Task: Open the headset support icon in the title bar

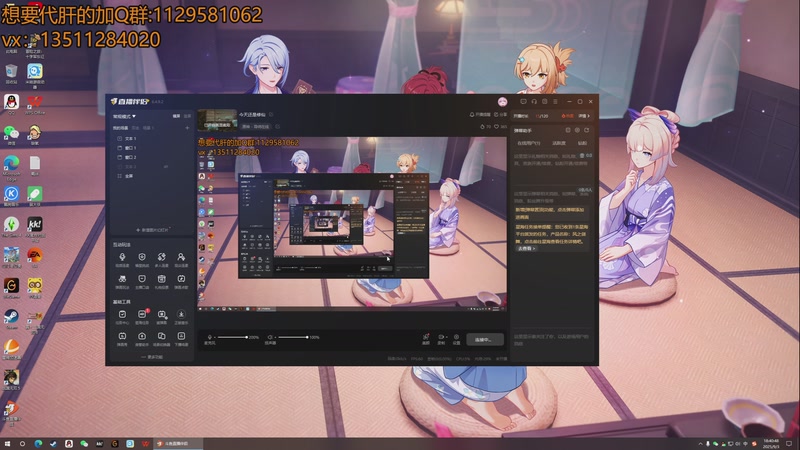Action: pos(534,102)
